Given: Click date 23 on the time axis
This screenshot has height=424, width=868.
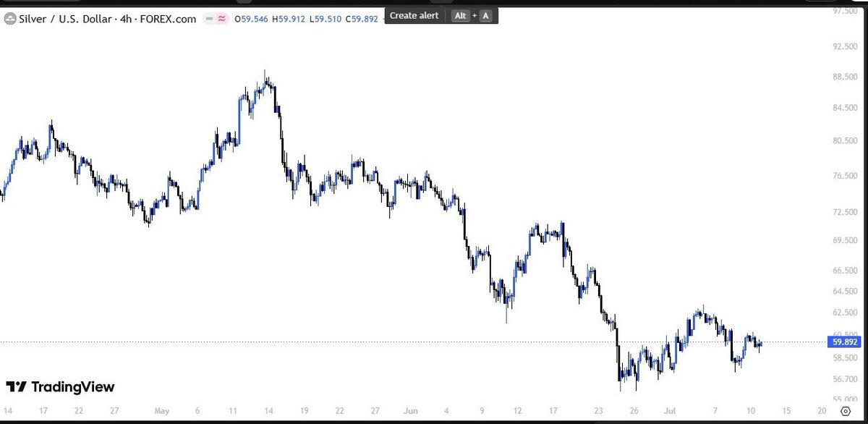Looking at the screenshot, I should 599,411.
